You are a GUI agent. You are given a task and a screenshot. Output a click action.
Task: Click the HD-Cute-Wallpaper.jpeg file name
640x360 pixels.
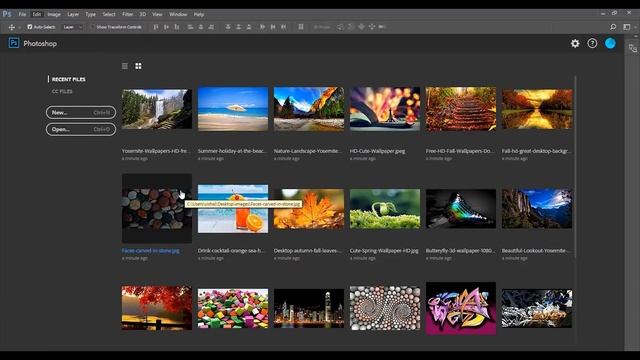point(378,151)
